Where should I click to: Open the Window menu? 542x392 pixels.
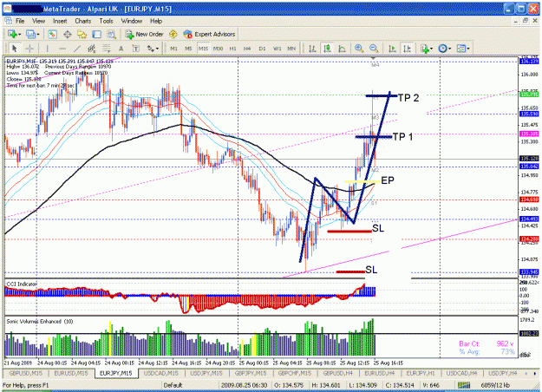pos(132,21)
